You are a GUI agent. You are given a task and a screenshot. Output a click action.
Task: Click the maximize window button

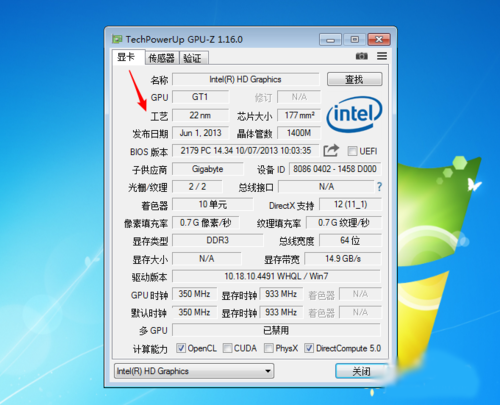pyautogui.click(x=354, y=40)
